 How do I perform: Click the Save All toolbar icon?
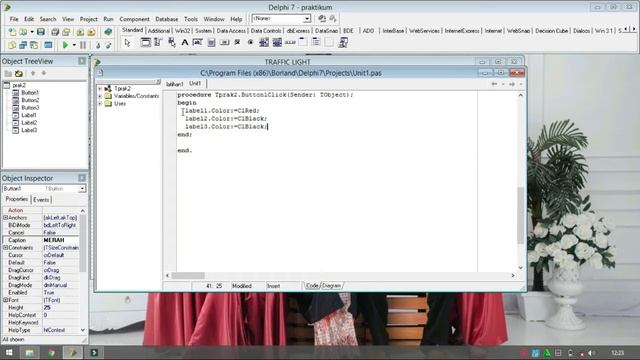55,32
